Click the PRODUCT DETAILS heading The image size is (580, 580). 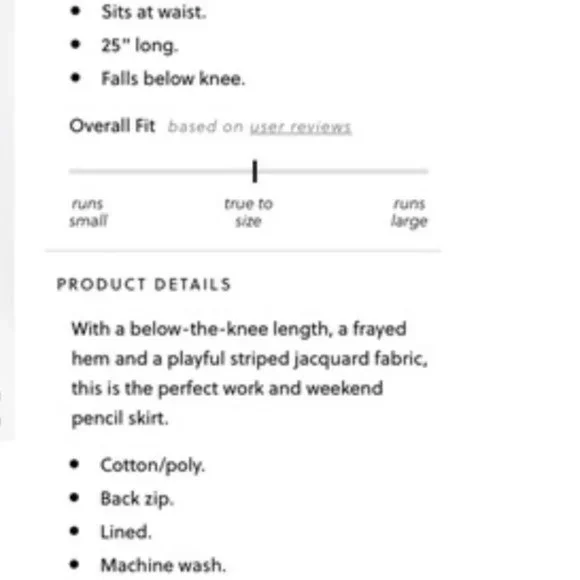tap(144, 284)
